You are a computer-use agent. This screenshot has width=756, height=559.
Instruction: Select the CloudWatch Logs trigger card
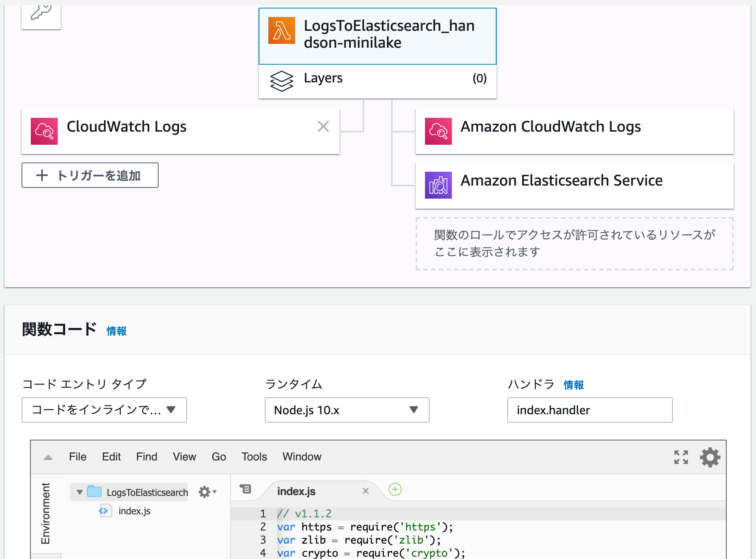click(x=181, y=131)
